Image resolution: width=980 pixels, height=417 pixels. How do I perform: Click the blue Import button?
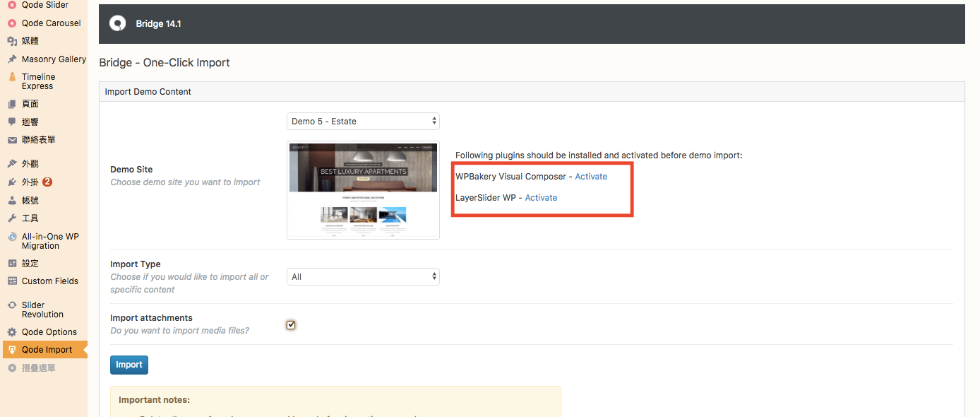click(x=129, y=365)
